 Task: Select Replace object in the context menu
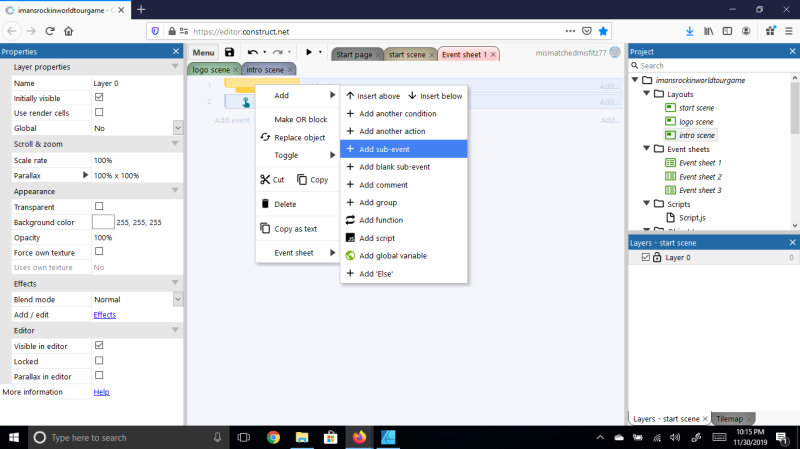coord(297,137)
